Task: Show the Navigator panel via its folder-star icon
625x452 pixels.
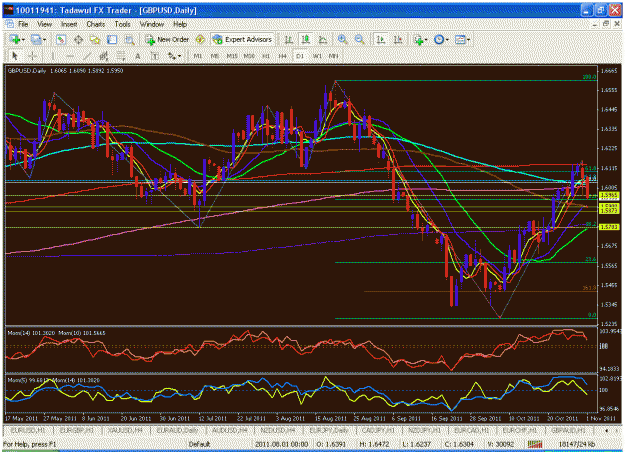Action: (95, 39)
